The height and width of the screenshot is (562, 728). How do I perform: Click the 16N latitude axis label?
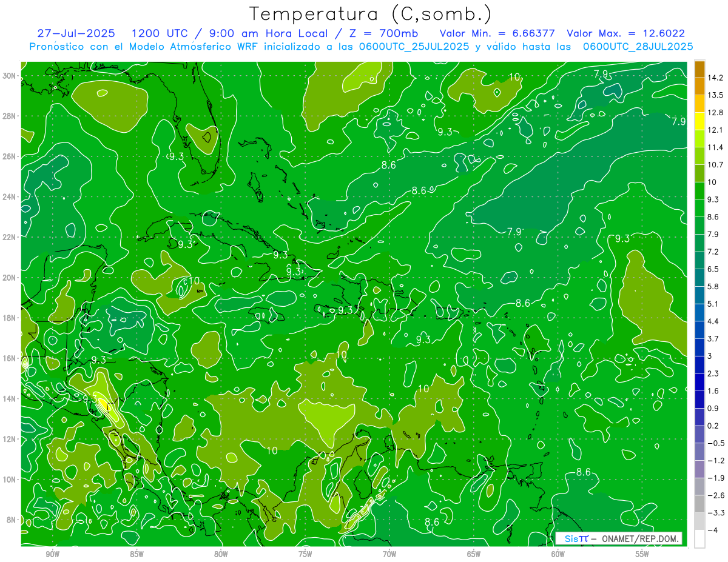9,358
